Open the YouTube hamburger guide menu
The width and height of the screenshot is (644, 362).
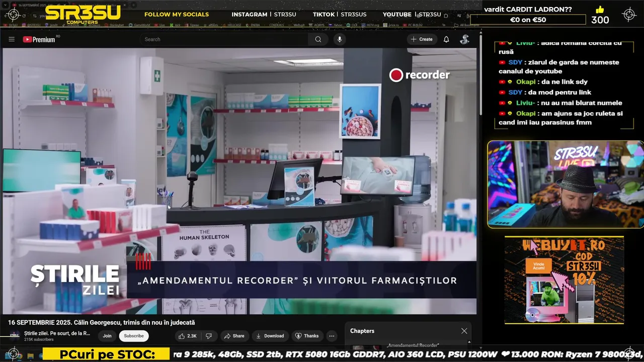(12, 39)
